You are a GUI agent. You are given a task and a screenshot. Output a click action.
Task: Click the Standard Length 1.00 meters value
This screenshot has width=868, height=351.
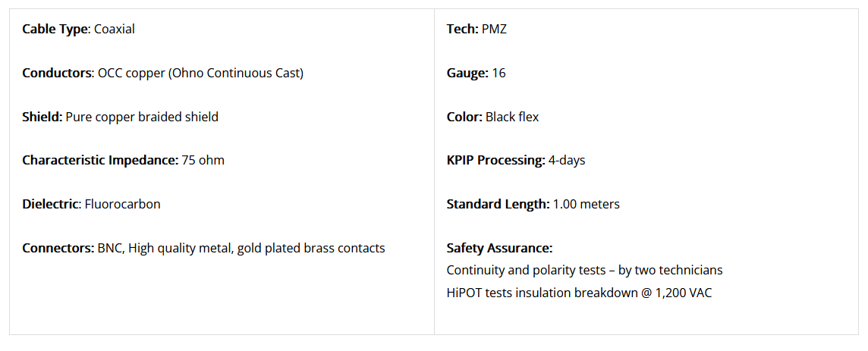coord(587,205)
